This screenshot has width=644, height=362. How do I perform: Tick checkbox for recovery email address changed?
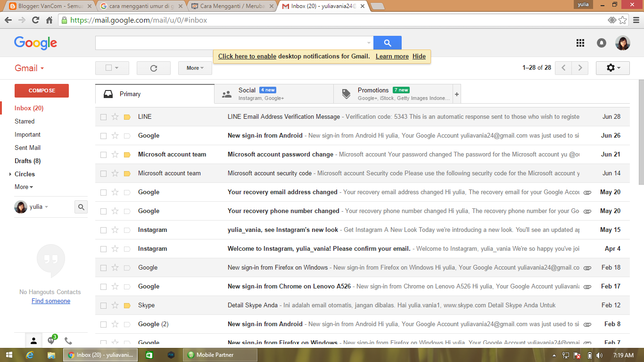tap(103, 192)
